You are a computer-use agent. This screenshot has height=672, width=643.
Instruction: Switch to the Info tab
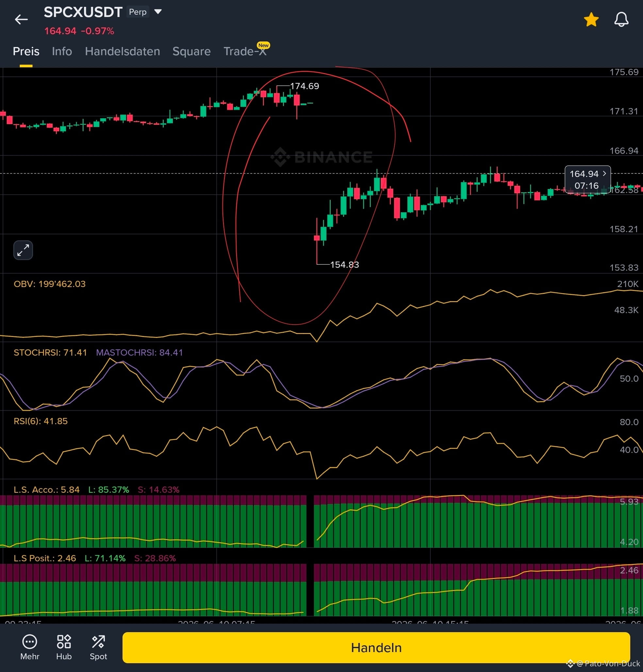[x=62, y=51]
